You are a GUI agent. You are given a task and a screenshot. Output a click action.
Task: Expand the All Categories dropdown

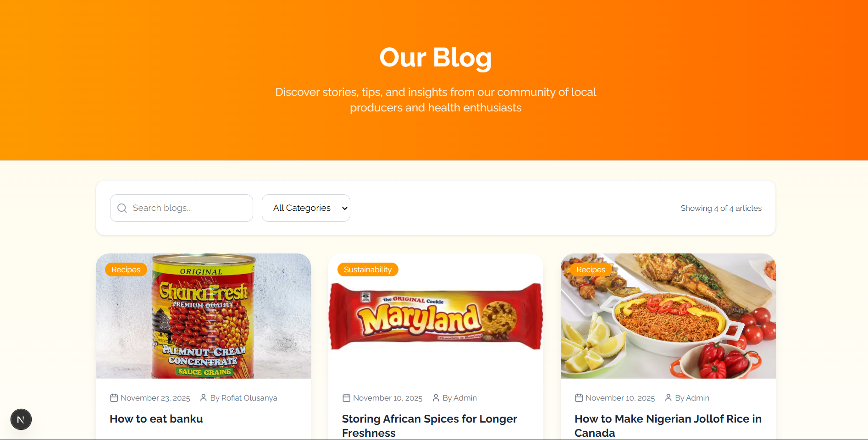click(306, 208)
